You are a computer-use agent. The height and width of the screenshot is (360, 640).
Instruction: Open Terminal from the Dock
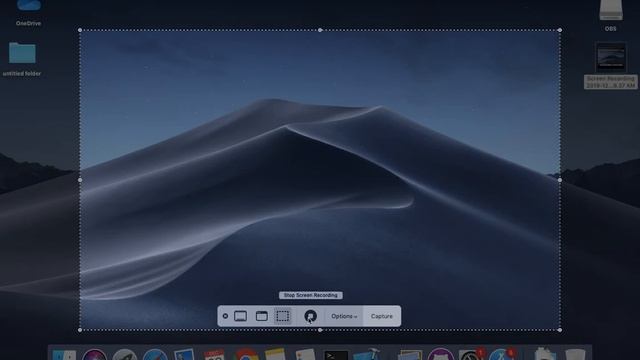coord(336,355)
